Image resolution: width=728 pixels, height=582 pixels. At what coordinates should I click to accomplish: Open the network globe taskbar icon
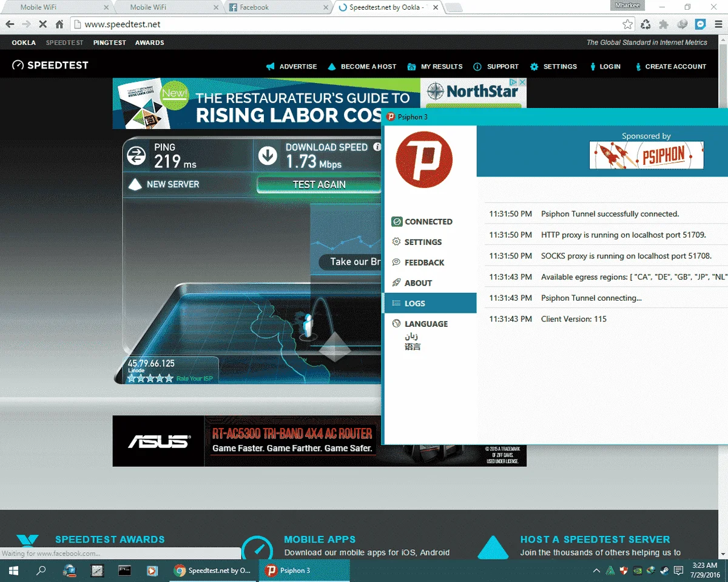click(69, 570)
